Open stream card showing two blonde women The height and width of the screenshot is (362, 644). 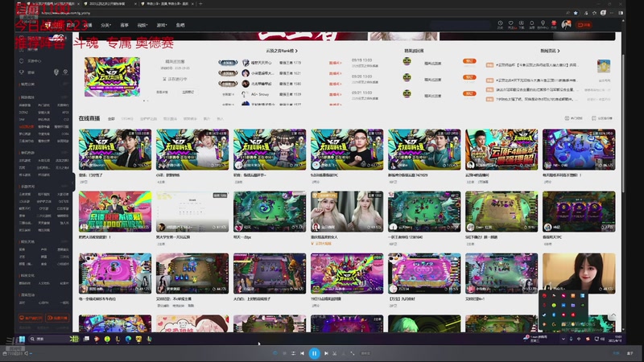[347, 212]
